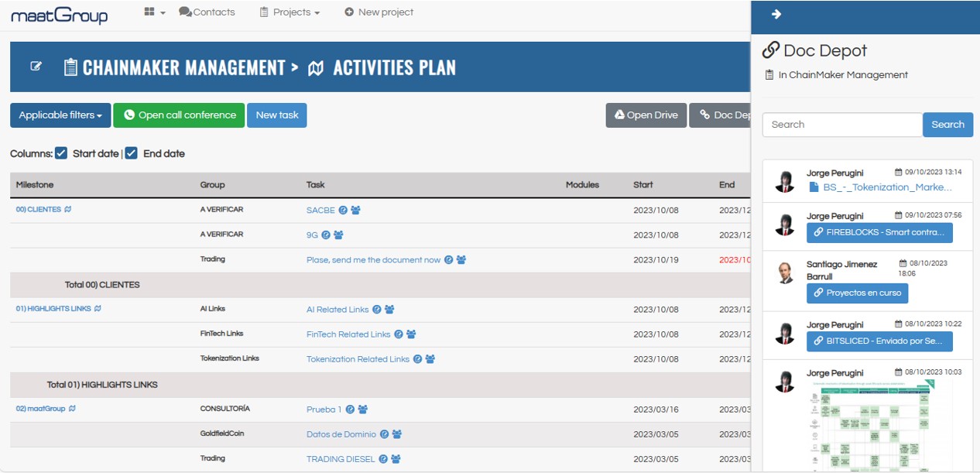980x473 pixels.
Task: Expand the Projects menu dropdown
Action: pyautogui.click(x=290, y=12)
